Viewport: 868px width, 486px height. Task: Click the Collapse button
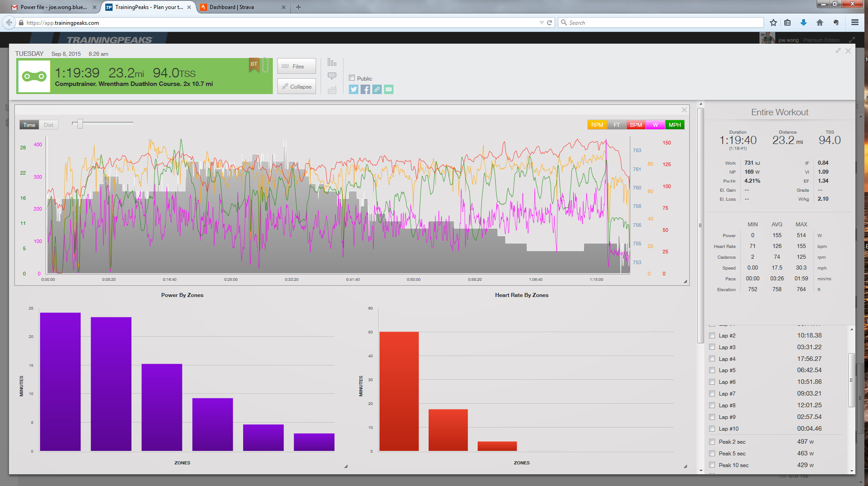(x=296, y=86)
